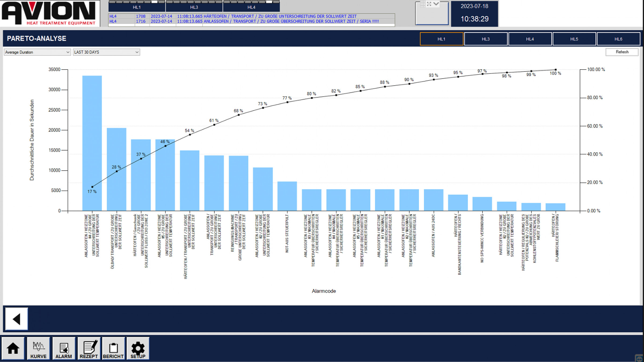Go to the Home screen icon
644x362 pixels.
pos(13,348)
